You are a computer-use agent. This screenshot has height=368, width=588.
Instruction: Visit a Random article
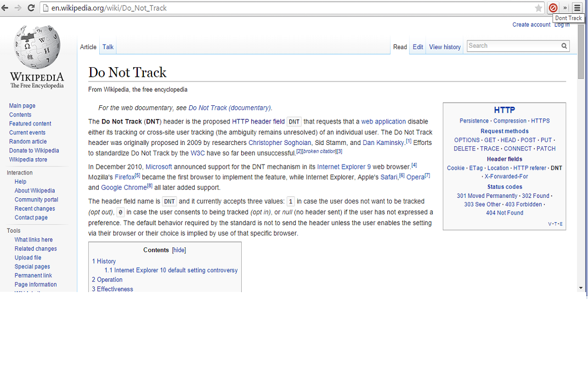pos(28,141)
